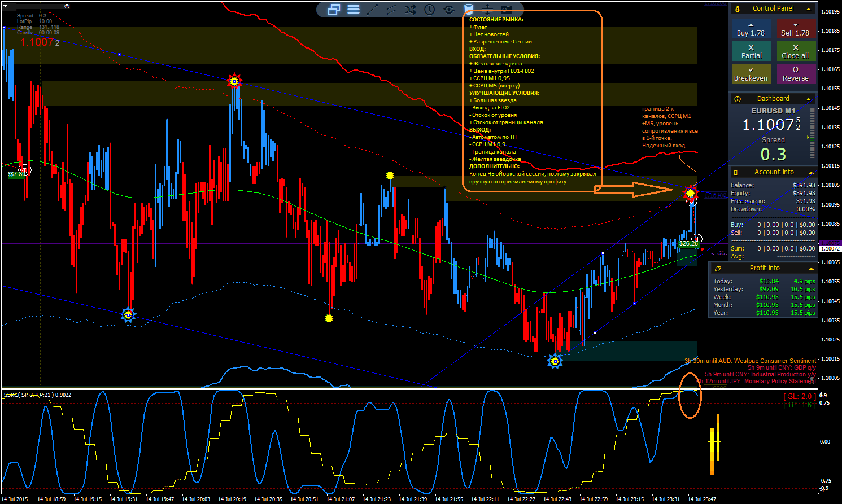
Task: Click the $$7.80 order label on chart
Action: 16,174
